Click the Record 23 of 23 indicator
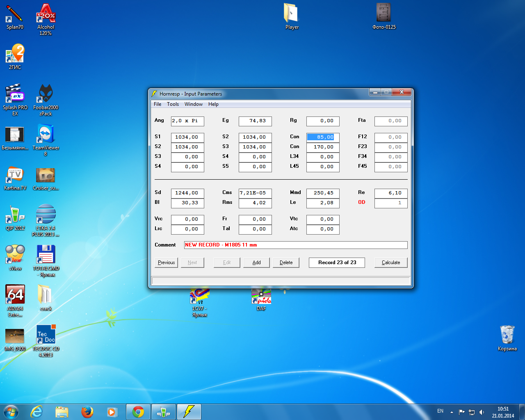The image size is (525, 420). pos(337,262)
